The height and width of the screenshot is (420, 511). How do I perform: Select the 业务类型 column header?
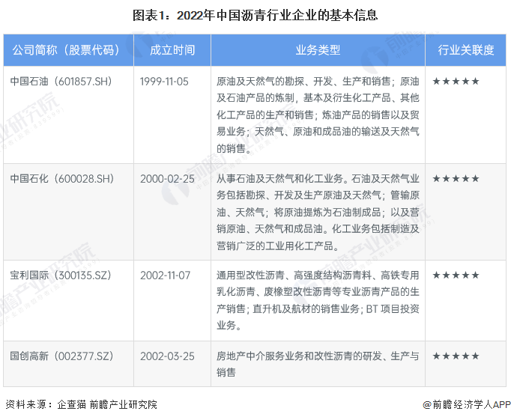(318, 50)
